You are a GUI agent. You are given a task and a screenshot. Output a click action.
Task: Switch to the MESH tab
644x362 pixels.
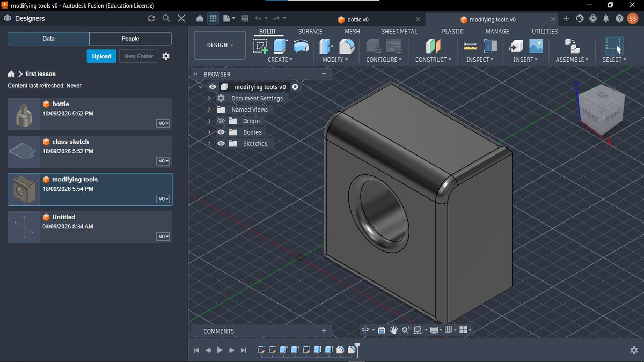[352, 32]
